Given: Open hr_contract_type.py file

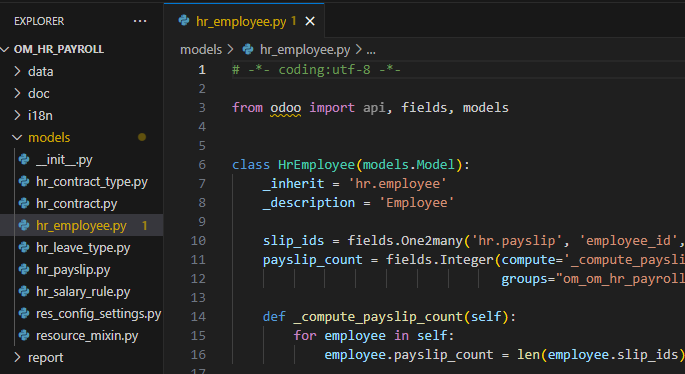Looking at the screenshot, I should tap(92, 181).
